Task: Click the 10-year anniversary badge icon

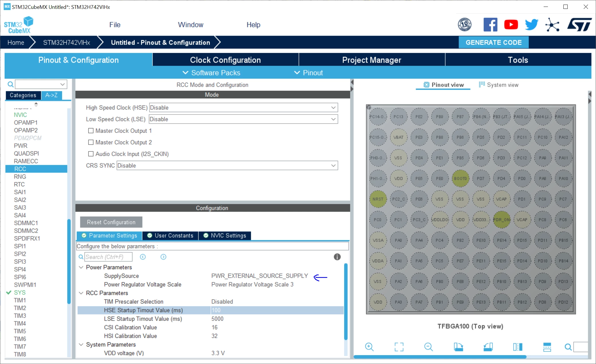Action: [465, 25]
